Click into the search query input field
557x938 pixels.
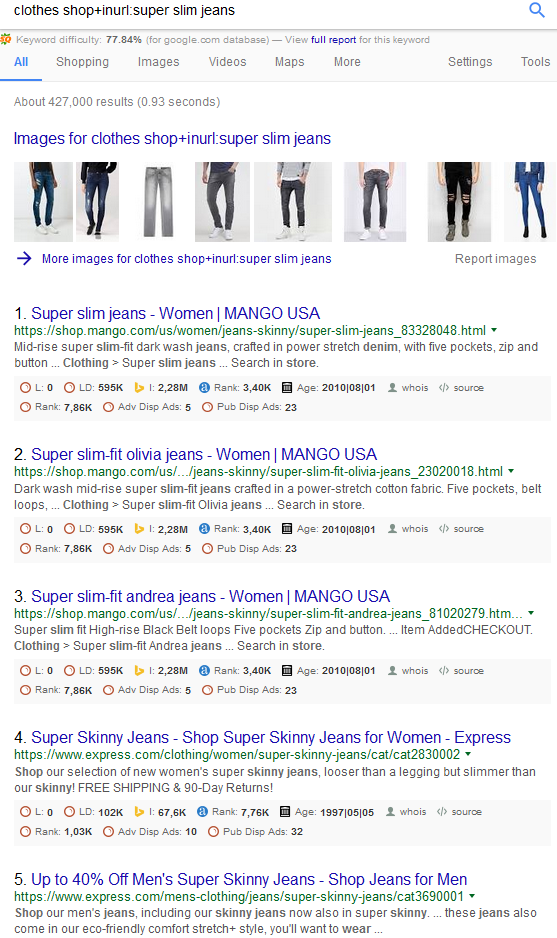click(x=263, y=11)
